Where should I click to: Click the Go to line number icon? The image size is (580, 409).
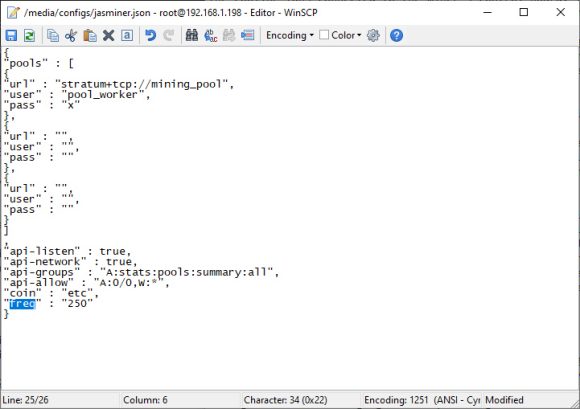click(x=247, y=36)
